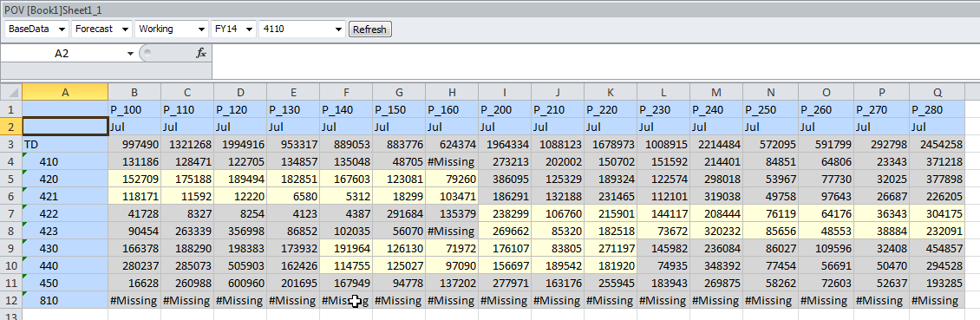Select column A header

65,93
